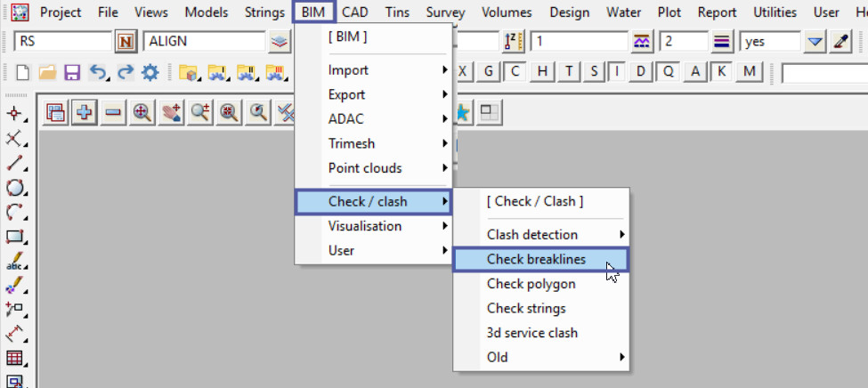Screen dimensions: 868x388
Task: Expand the Import submenu
Action: click(374, 70)
